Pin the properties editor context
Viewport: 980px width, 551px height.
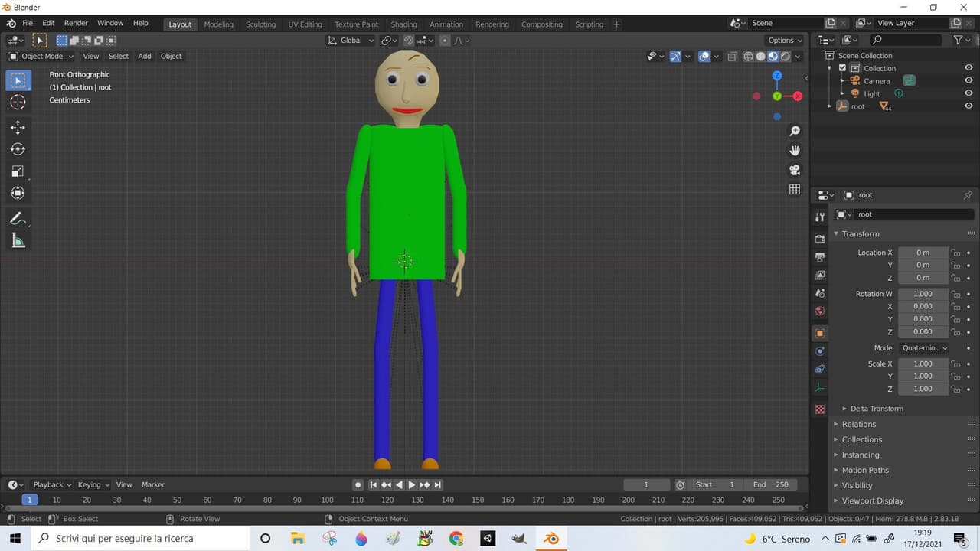pyautogui.click(x=968, y=195)
